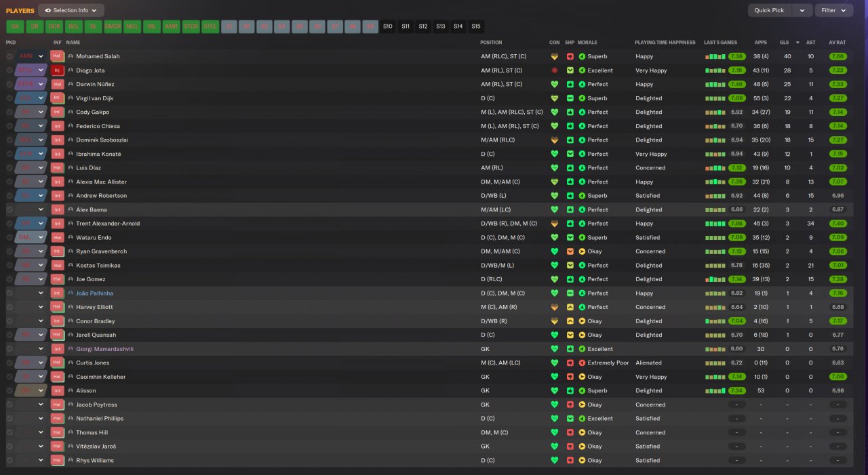Toggle selection tick for Curtis Jones
The image size is (868, 475).
[x=9, y=363]
